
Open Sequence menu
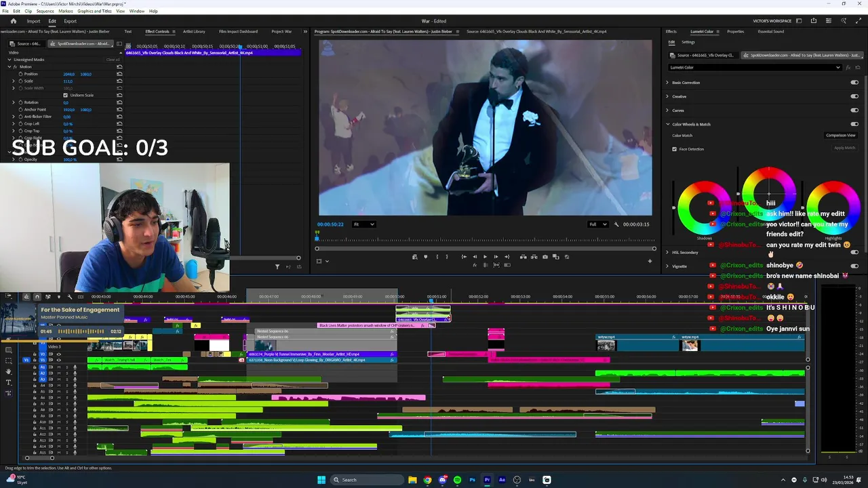(45, 11)
